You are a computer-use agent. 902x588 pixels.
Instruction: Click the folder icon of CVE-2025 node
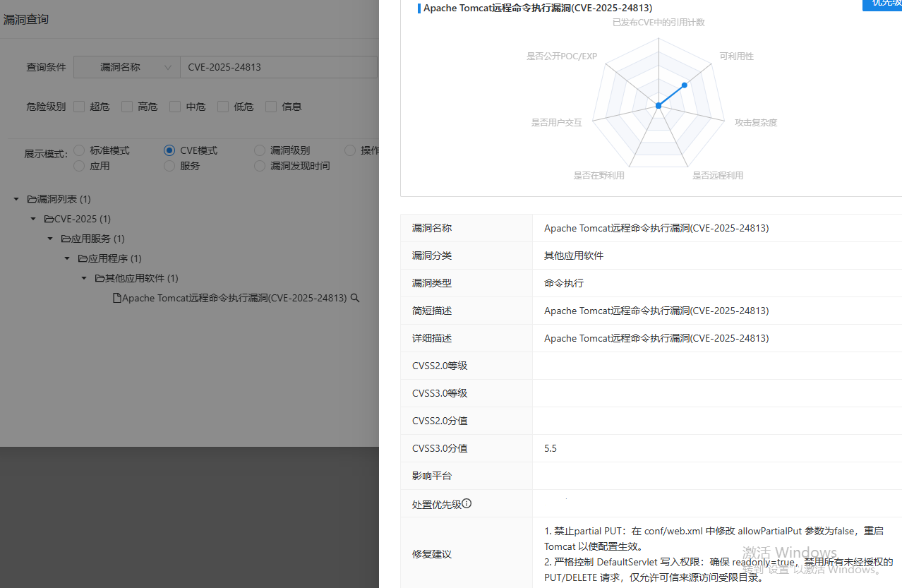[x=49, y=219]
